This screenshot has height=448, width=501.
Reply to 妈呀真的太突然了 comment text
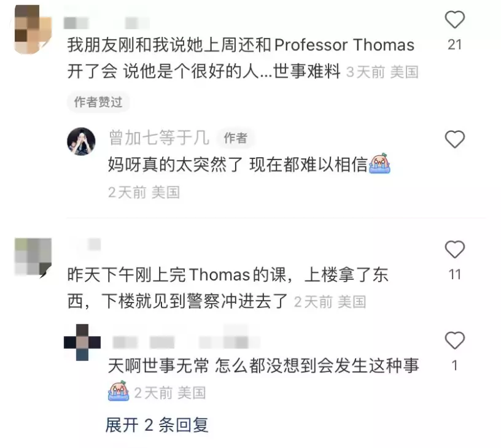[x=238, y=165]
